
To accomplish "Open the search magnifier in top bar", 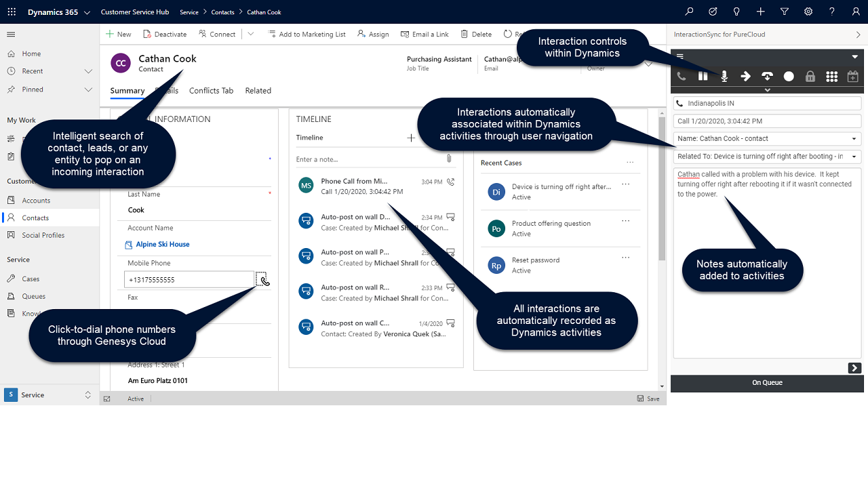I will point(690,12).
